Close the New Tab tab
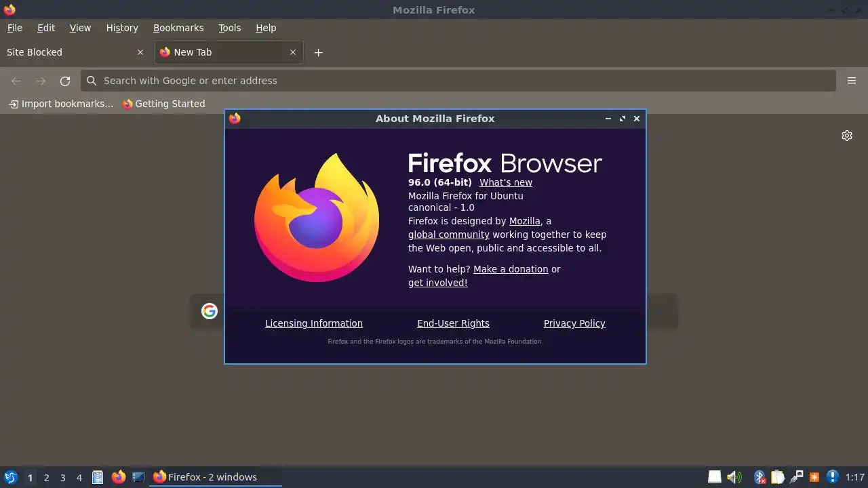Image resolution: width=868 pixels, height=488 pixels. click(x=293, y=52)
